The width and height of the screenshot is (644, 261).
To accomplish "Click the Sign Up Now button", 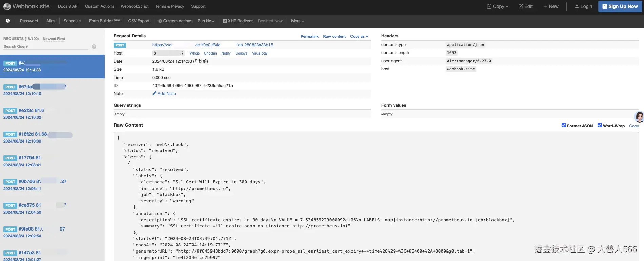I will [x=620, y=6].
